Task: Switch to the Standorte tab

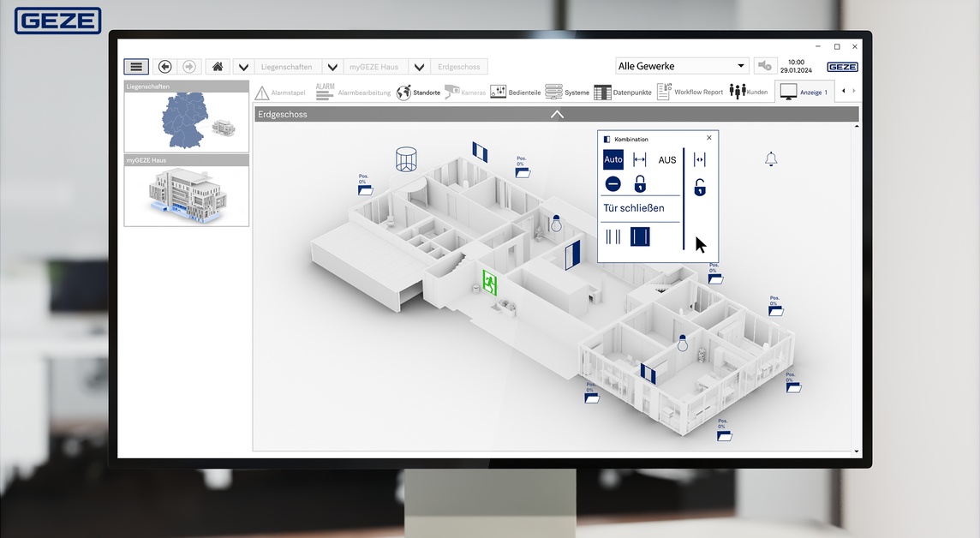Action: [418, 93]
